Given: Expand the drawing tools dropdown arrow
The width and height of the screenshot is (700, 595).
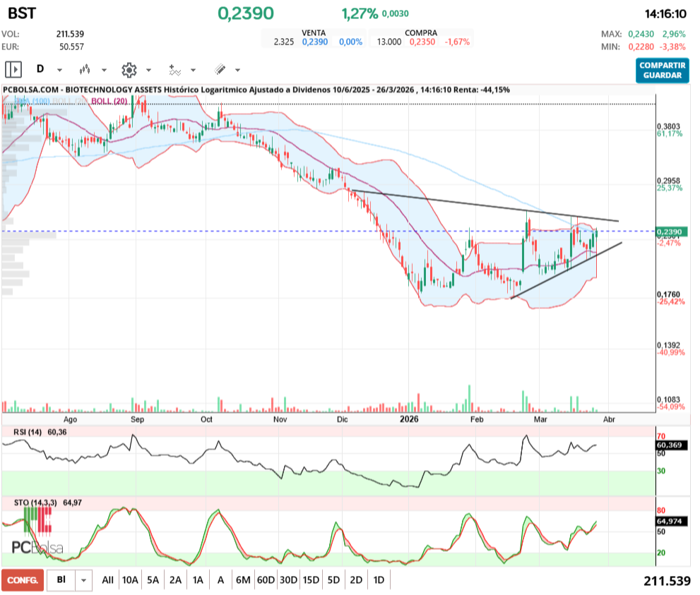Looking at the screenshot, I should coord(237,71).
